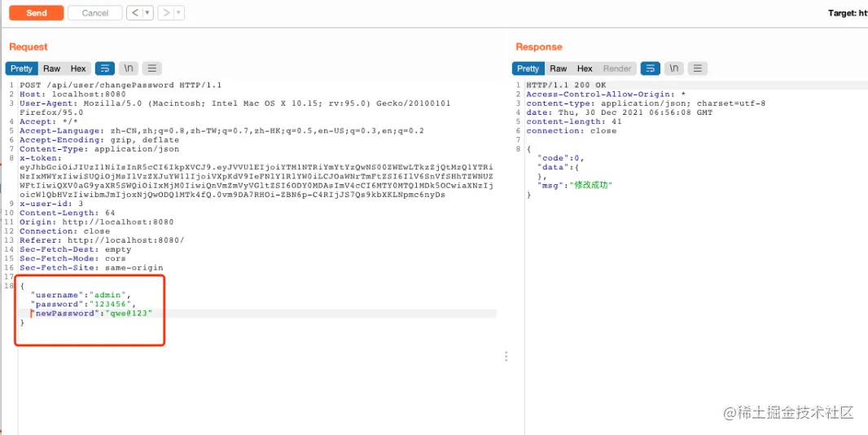Click the User-Agent header line
The width and height of the screenshot is (868, 435).
pyautogui.click(x=235, y=108)
